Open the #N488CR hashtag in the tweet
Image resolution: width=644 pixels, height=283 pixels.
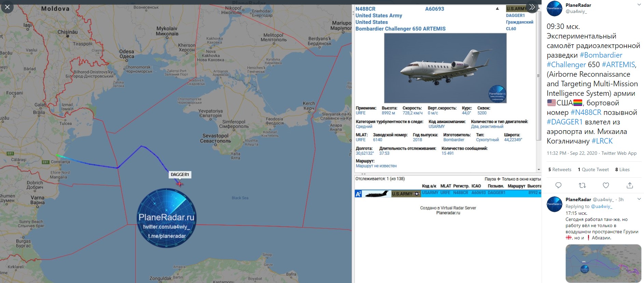586,113
